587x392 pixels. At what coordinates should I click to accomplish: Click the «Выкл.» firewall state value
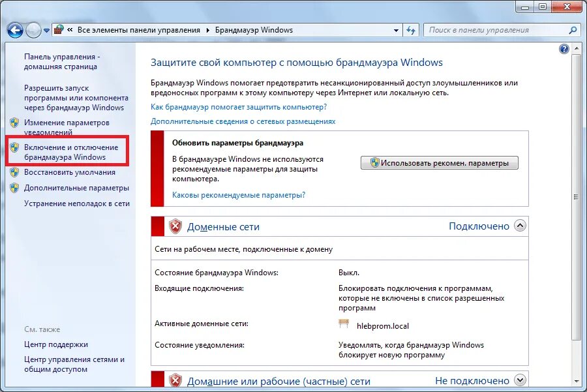(349, 273)
